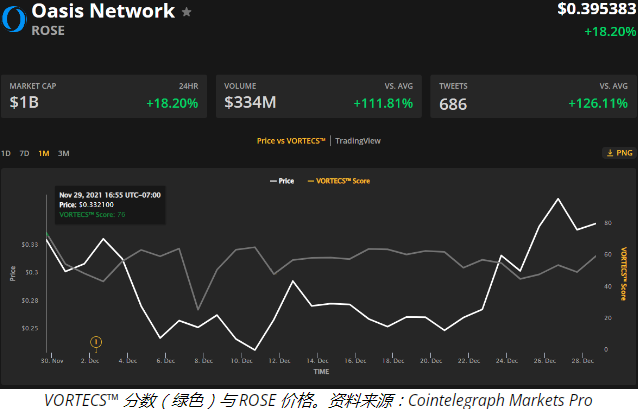The height and width of the screenshot is (409, 638).
Task: Click the Cointelegraph Markets Pro caption
Action: 500,400
